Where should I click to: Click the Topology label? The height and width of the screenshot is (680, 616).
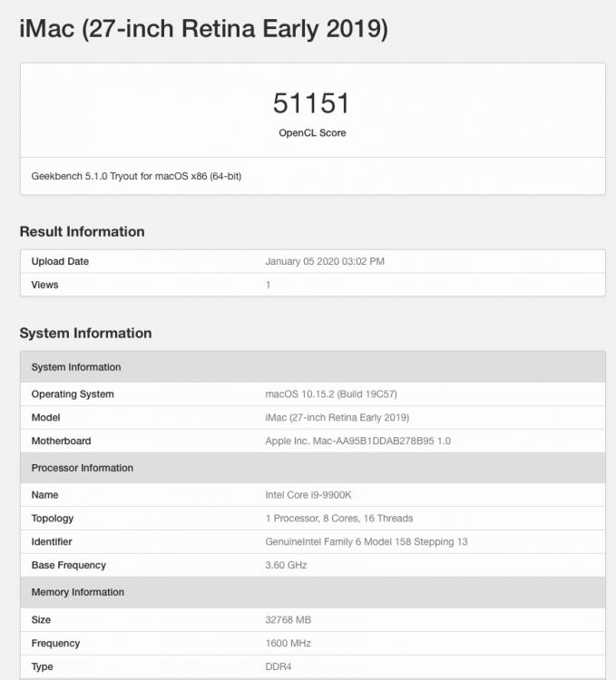[53, 519]
